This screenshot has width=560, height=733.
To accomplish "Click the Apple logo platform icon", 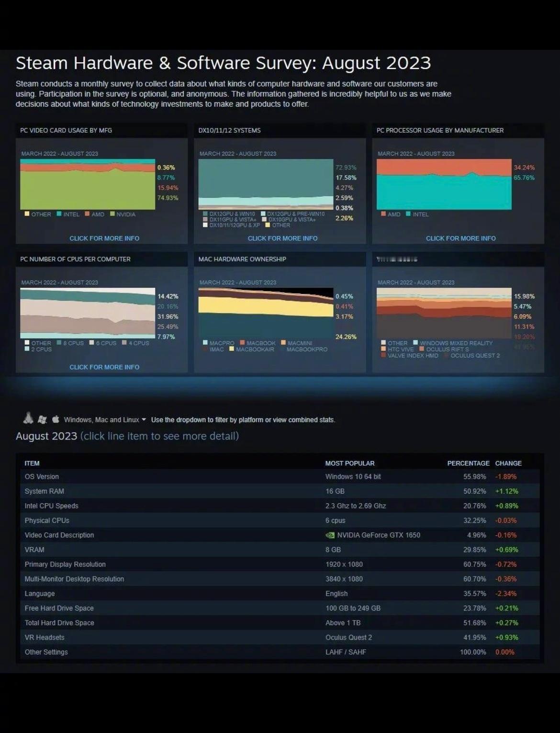I will coord(56,419).
